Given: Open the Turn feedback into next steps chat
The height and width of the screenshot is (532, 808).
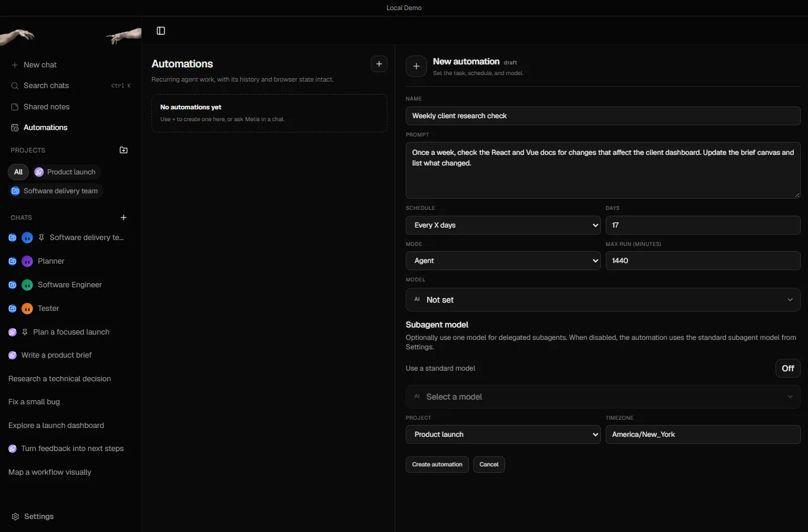Looking at the screenshot, I should [x=70, y=449].
